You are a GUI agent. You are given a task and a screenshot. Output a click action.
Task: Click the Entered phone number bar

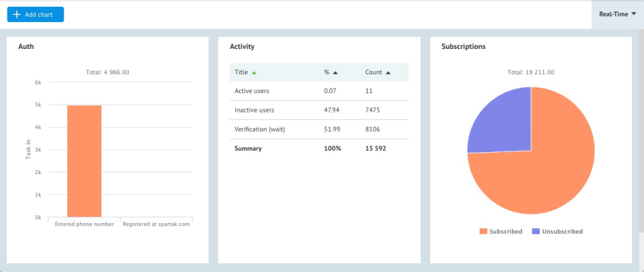coord(84,161)
